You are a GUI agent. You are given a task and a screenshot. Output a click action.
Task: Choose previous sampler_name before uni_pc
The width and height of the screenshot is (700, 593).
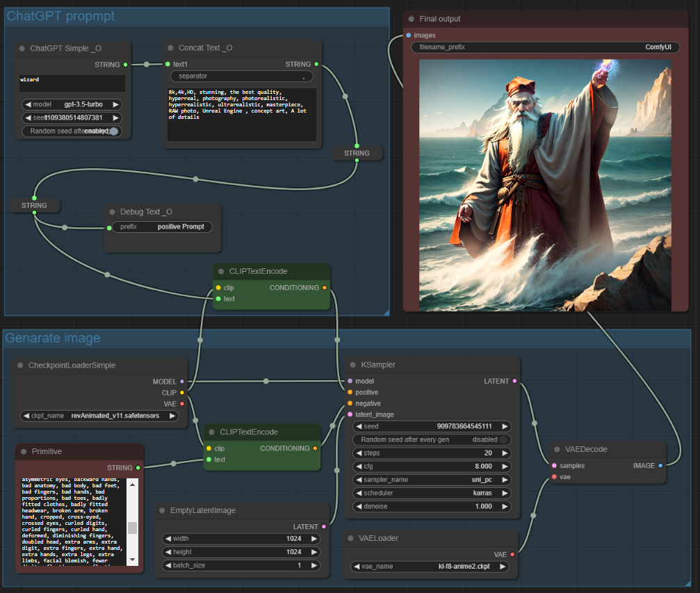[359, 480]
